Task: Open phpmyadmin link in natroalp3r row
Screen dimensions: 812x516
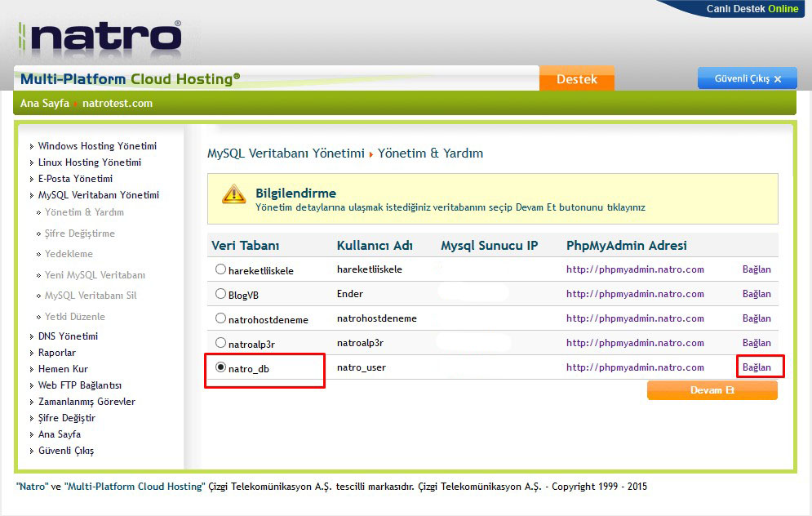Action: [635, 342]
